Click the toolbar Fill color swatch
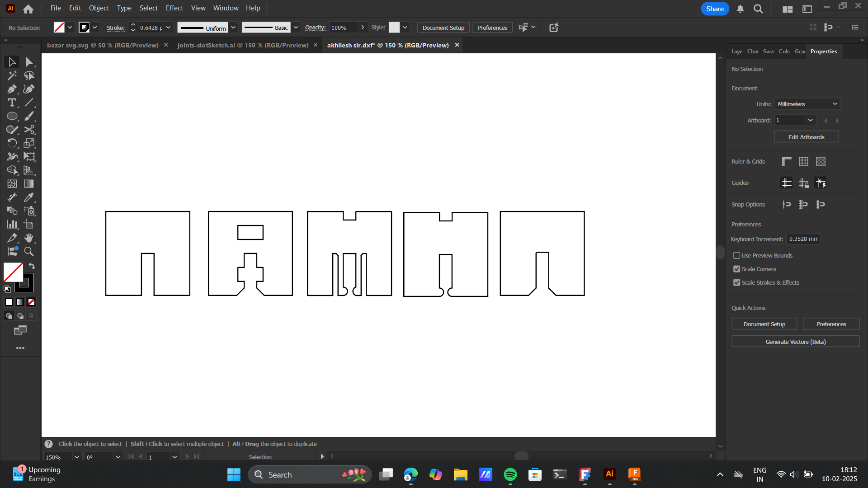The image size is (868, 488). 13,272
